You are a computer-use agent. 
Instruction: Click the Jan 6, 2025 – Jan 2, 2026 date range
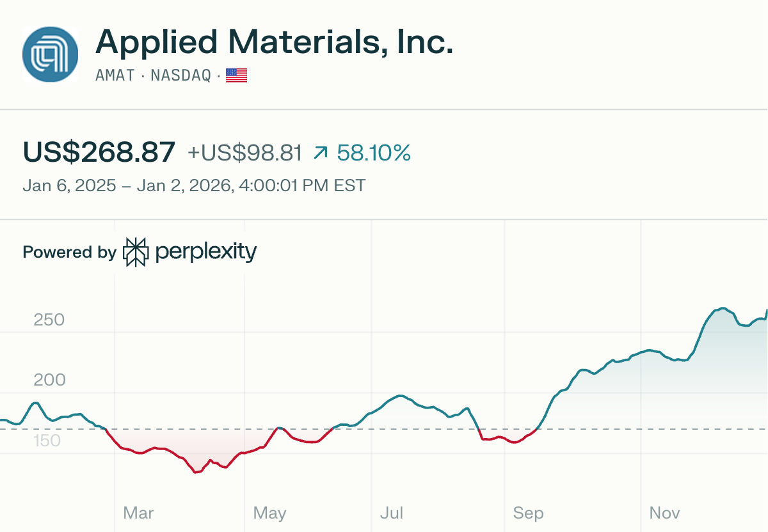(x=194, y=186)
